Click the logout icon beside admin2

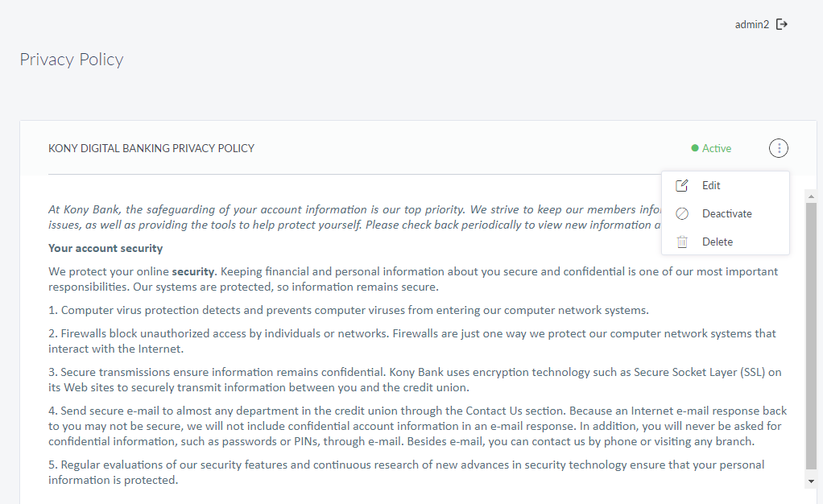click(781, 24)
